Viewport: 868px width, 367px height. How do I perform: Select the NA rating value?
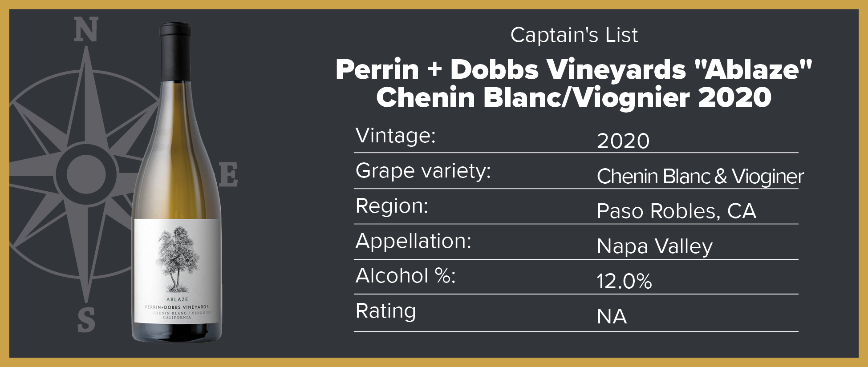coord(612,316)
